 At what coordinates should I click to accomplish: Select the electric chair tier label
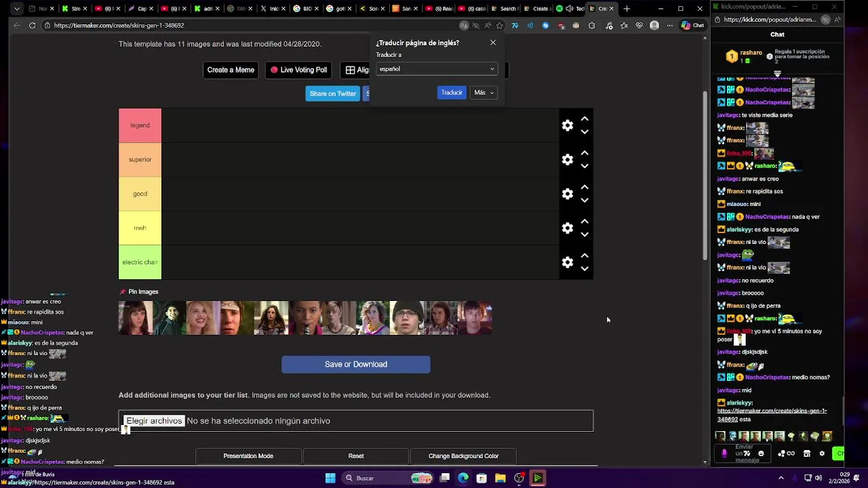(x=140, y=262)
